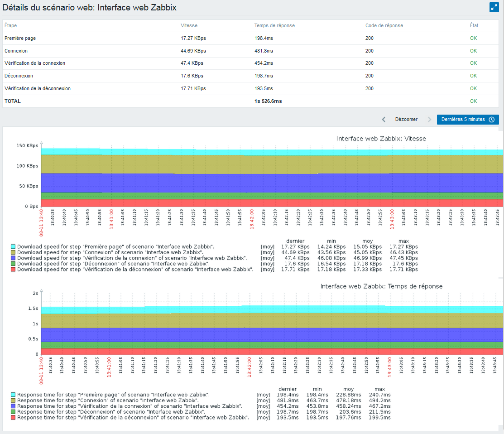Click legend text Download speed for step "Première page"
The width and height of the screenshot is (504, 434).
(x=115, y=246)
